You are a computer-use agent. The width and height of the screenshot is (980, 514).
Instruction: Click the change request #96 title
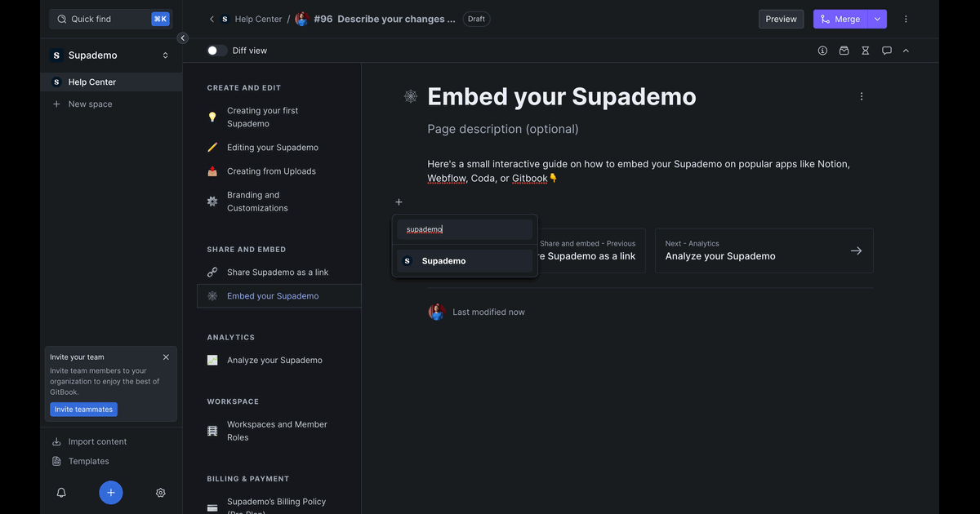tap(385, 19)
